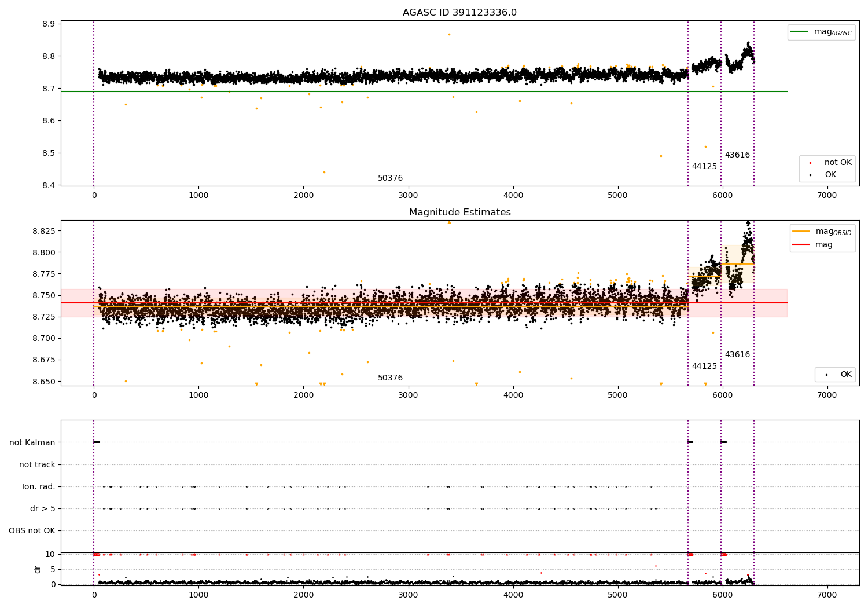Click the '3000' x tick of top plot

[408, 196]
